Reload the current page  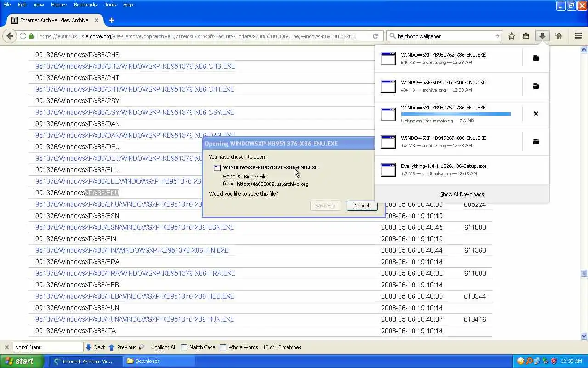coord(375,36)
